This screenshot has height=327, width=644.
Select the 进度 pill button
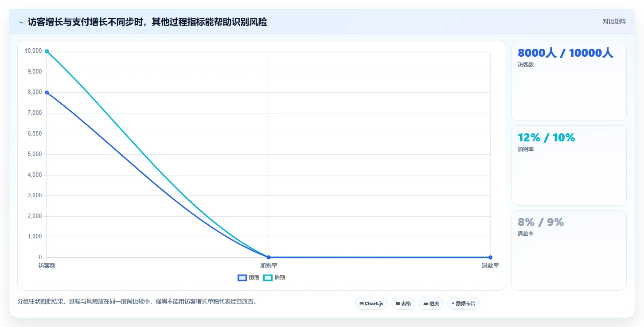(x=431, y=304)
